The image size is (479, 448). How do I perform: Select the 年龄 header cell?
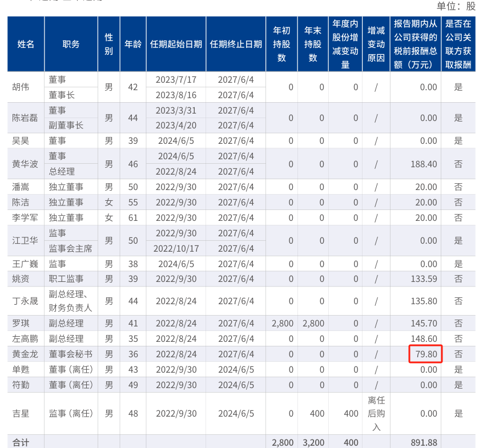[133, 44]
